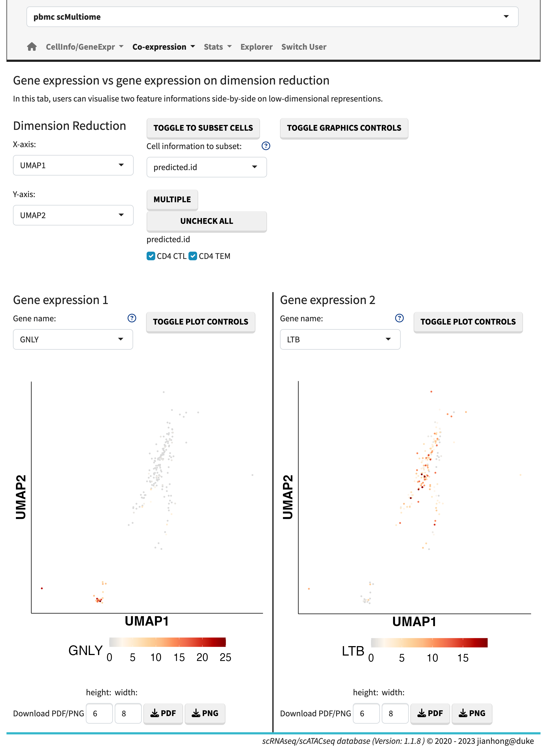Screen dimensions: 547x756
Task: Click help icon beside Cell information to subset
Action: [266, 146]
